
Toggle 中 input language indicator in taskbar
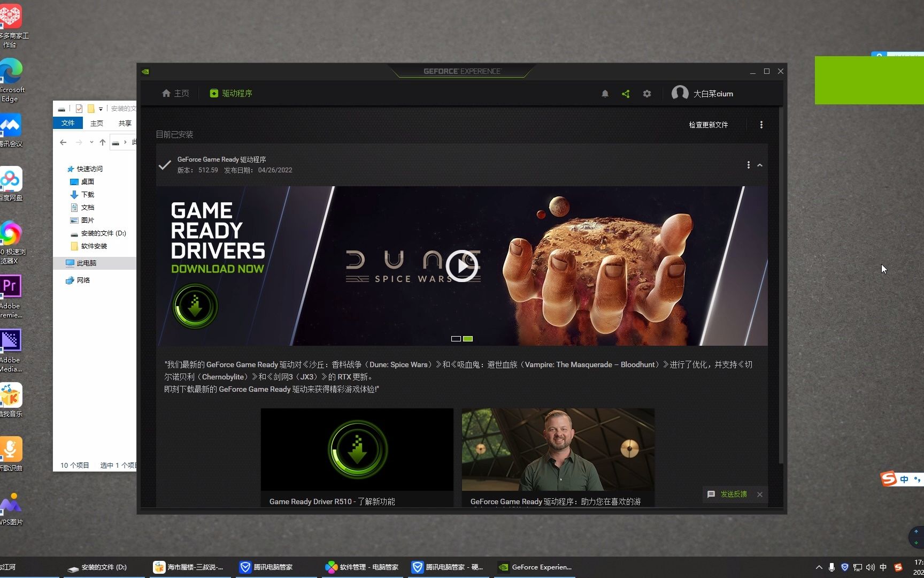coord(883,567)
